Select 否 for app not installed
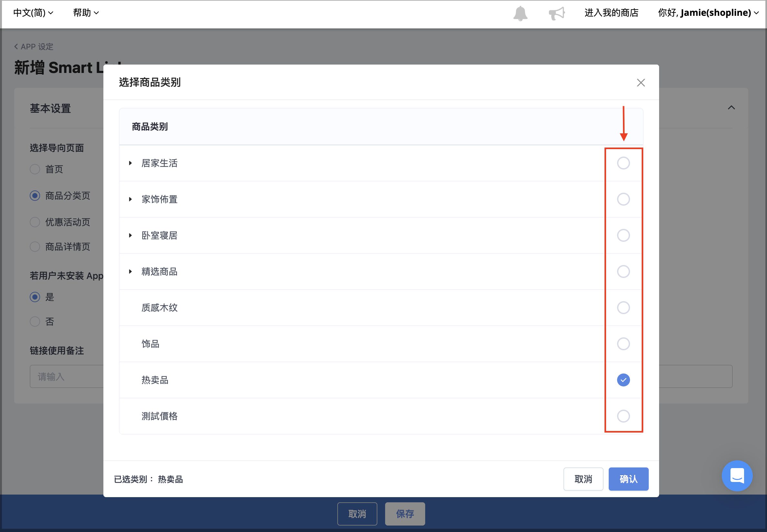 (35, 321)
